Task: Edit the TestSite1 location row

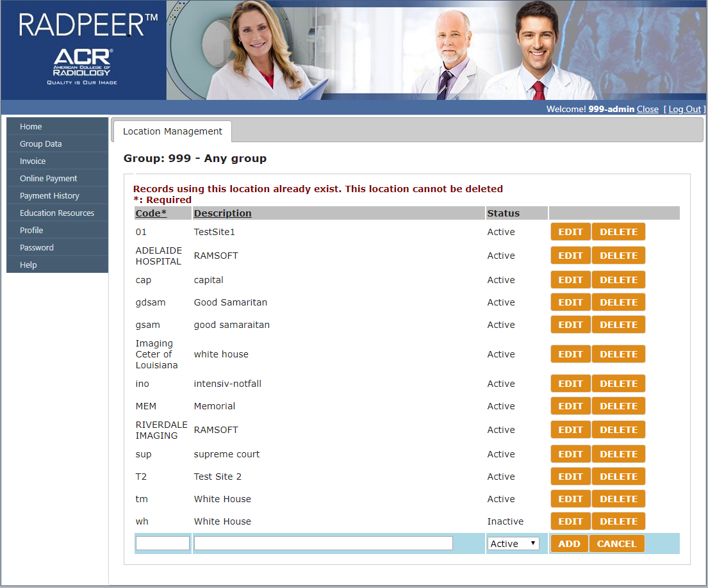Action: [570, 232]
